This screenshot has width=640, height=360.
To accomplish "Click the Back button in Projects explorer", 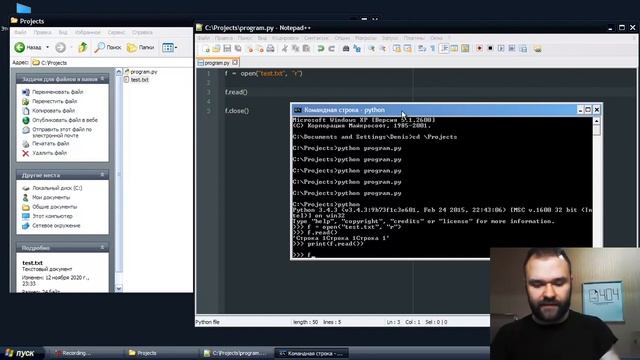I will tap(28, 47).
